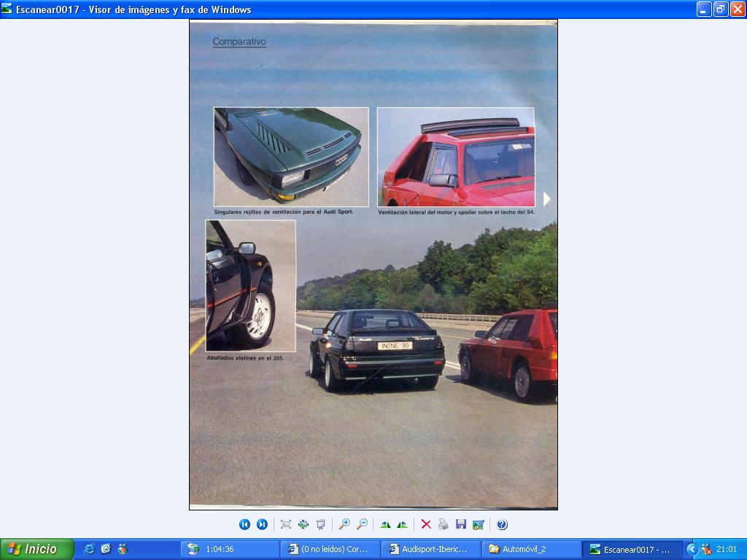Rotate the image counterclockwise
Screen dimensions: 747x560
tap(403, 524)
